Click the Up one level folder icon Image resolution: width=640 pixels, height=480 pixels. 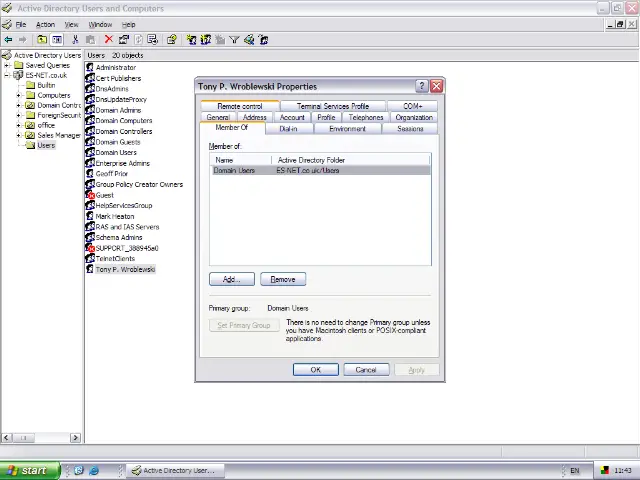pos(42,40)
